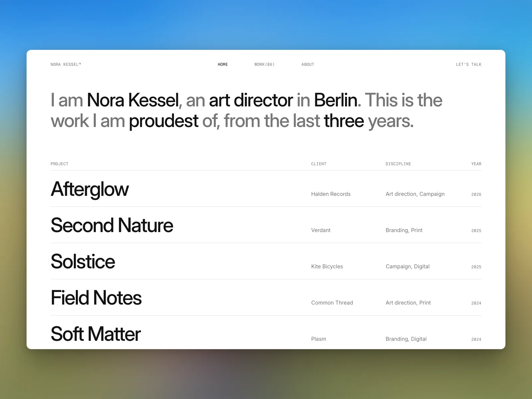The height and width of the screenshot is (399, 532).
Task: Select client text Kite Bicycles
Action: [327, 266]
